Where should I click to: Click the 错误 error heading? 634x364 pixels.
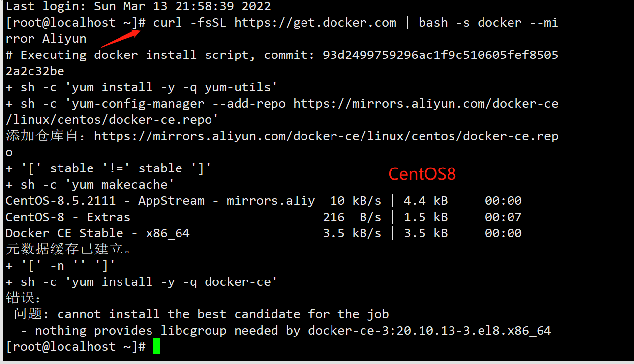[x=24, y=298]
